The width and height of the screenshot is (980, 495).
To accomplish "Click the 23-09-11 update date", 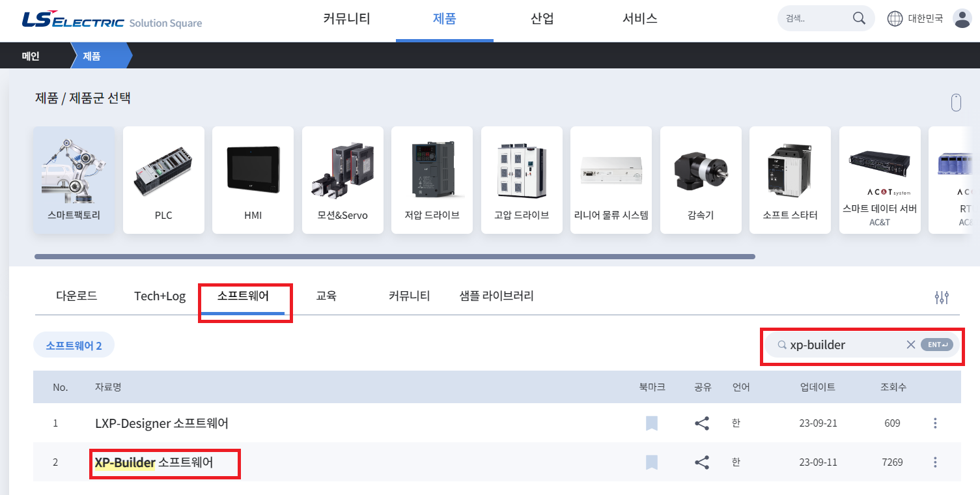I will tap(818, 462).
